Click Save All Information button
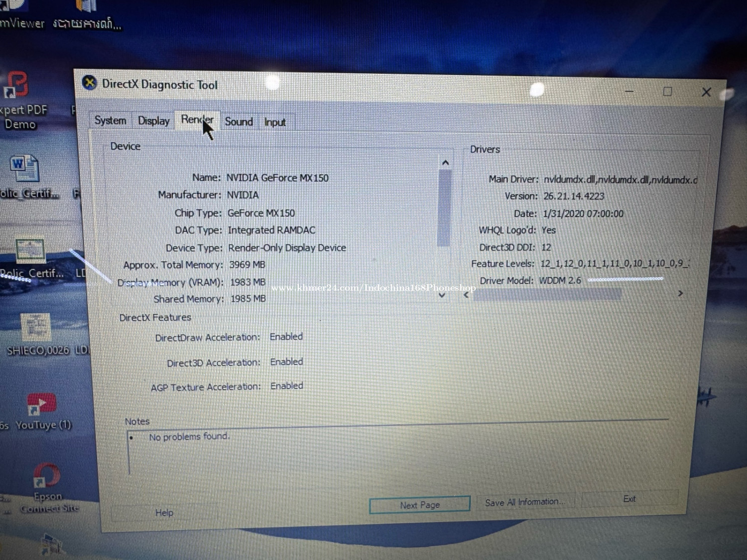 point(525,502)
